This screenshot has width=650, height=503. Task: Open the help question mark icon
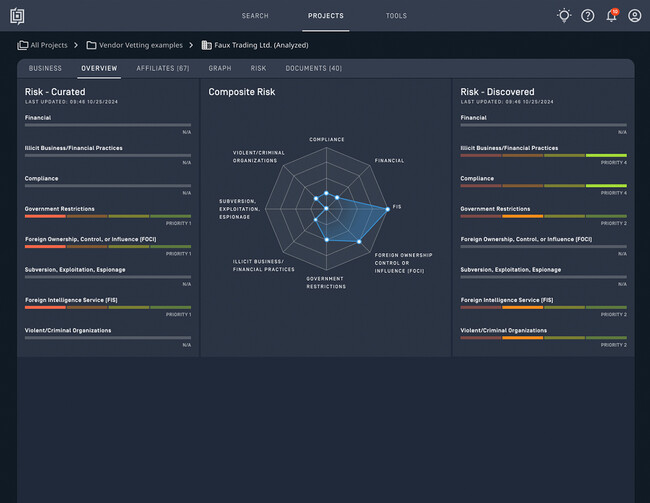click(587, 16)
